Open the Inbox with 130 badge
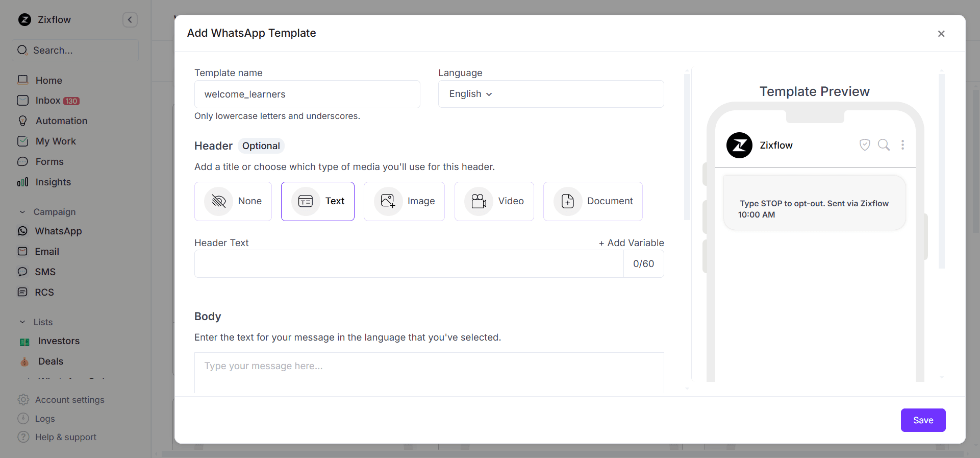Image resolution: width=980 pixels, height=458 pixels. tap(48, 101)
